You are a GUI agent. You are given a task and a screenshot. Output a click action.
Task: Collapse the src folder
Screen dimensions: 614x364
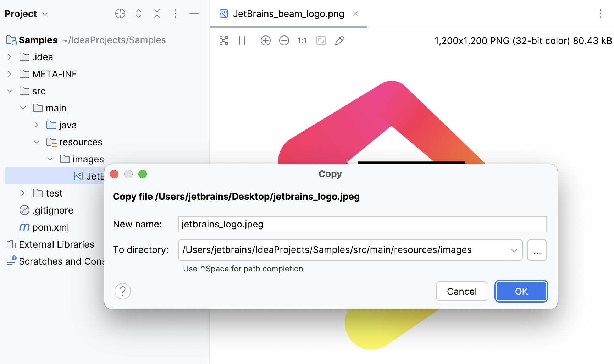10,91
